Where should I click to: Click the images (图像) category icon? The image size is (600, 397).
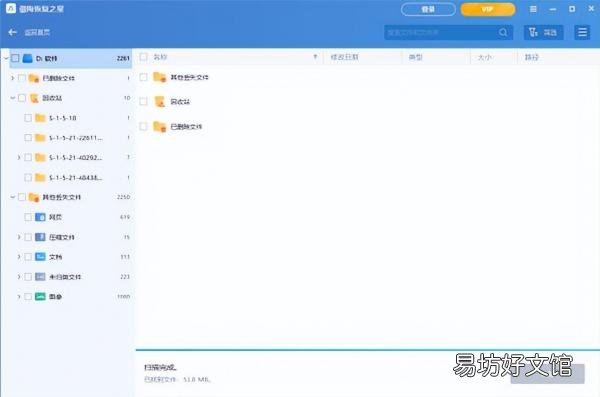pos(40,296)
